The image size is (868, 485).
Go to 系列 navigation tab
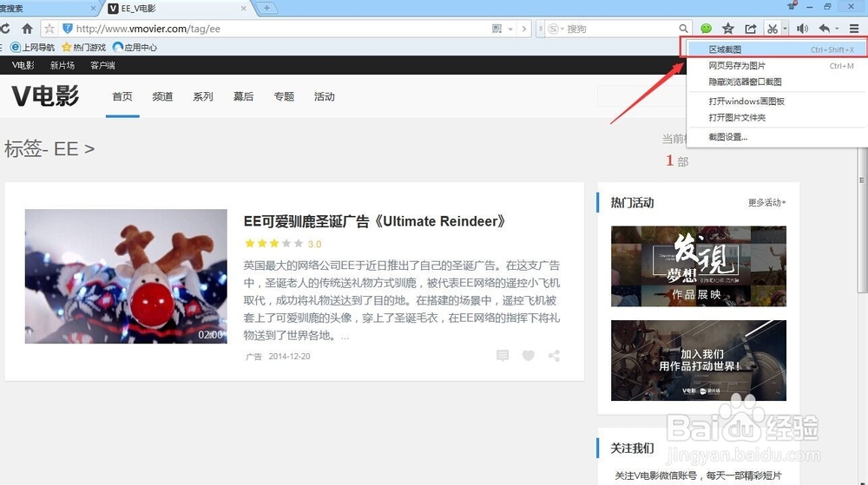tap(203, 97)
